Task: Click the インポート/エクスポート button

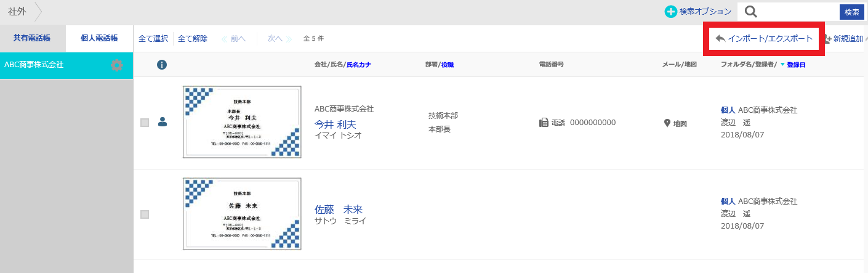Action: [x=764, y=39]
